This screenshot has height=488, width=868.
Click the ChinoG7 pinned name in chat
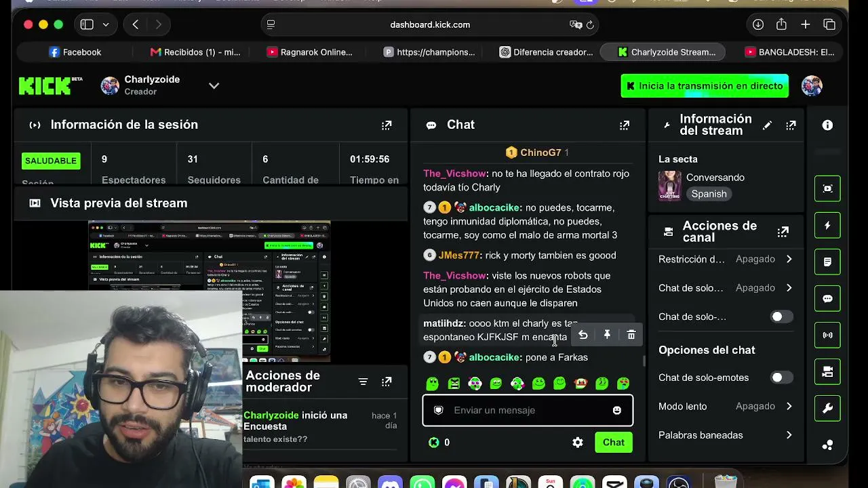(541, 153)
